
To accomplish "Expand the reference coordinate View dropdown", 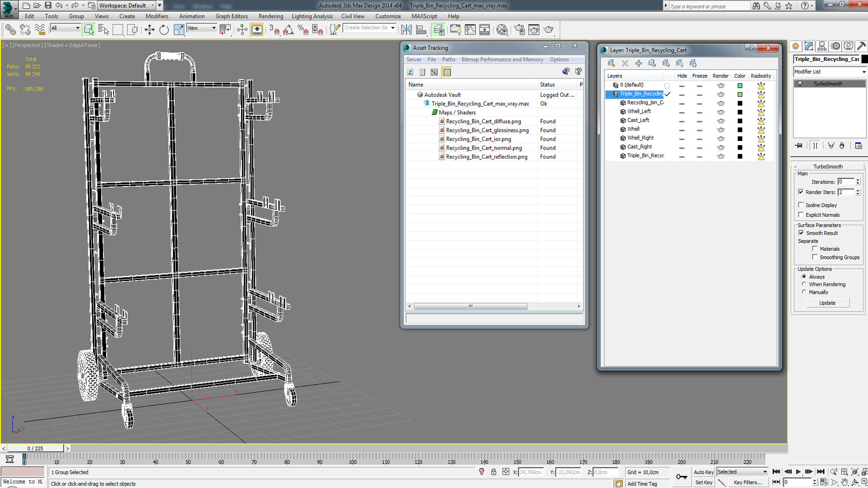I will 202,28.
